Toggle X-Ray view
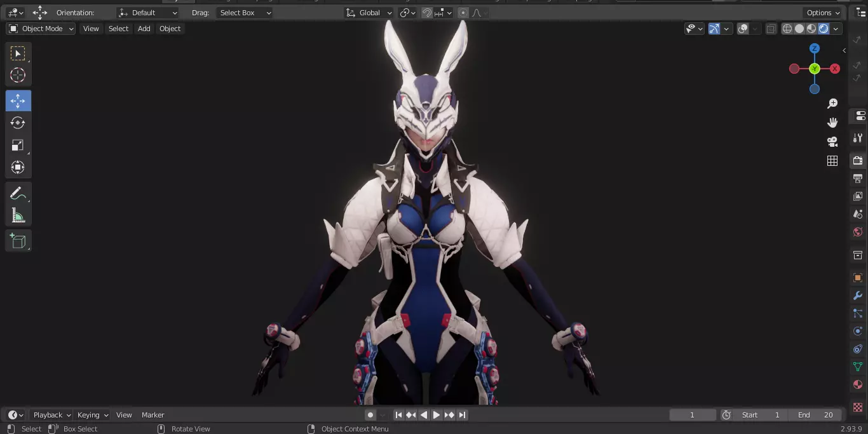Viewport: 868px width, 434px height. pos(771,29)
